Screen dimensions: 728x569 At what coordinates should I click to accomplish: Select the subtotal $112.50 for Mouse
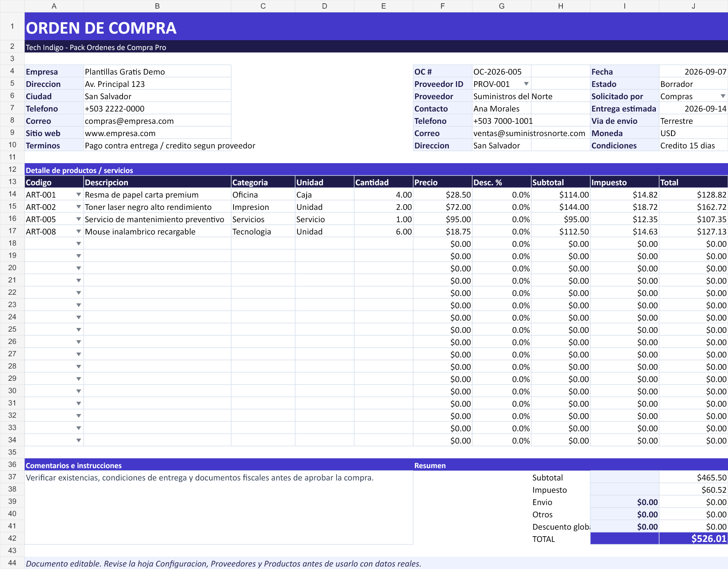pyautogui.click(x=561, y=231)
